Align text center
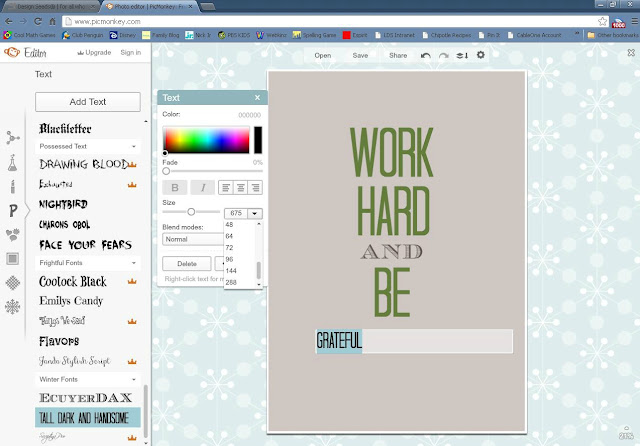Viewport: 640px width, 446px height. (240, 188)
